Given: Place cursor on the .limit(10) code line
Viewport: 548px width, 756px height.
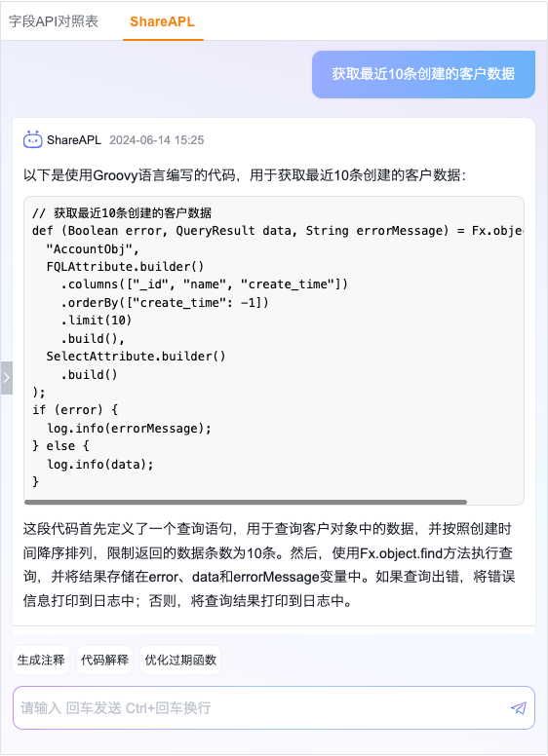Looking at the screenshot, I should (x=97, y=321).
